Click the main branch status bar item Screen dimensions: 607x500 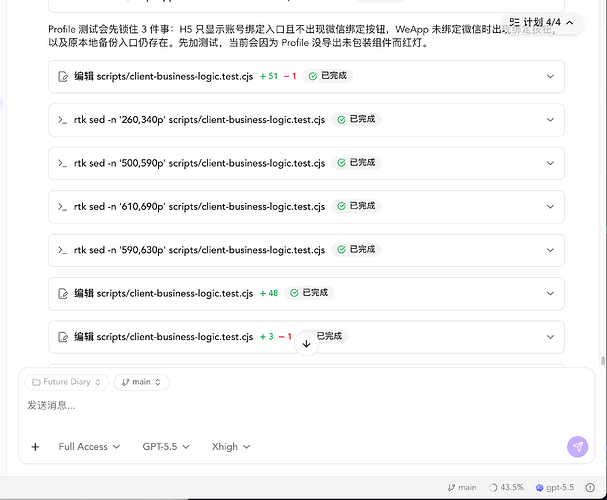click(x=462, y=488)
